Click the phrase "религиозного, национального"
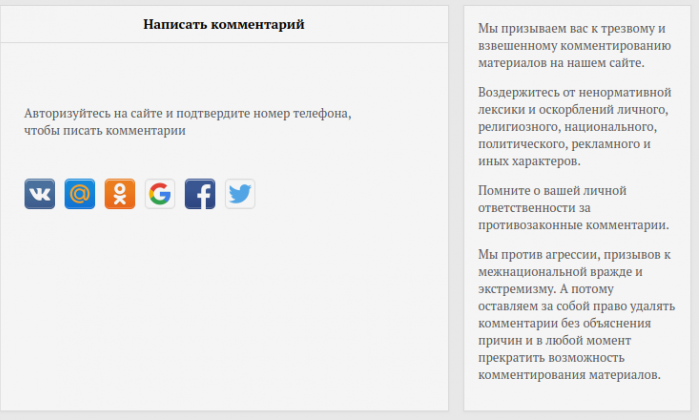The height and width of the screenshot is (420, 699). (567, 127)
